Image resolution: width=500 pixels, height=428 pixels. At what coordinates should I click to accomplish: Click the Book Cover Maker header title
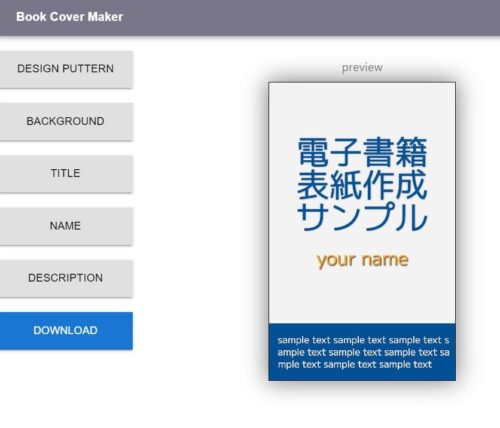[70, 17]
